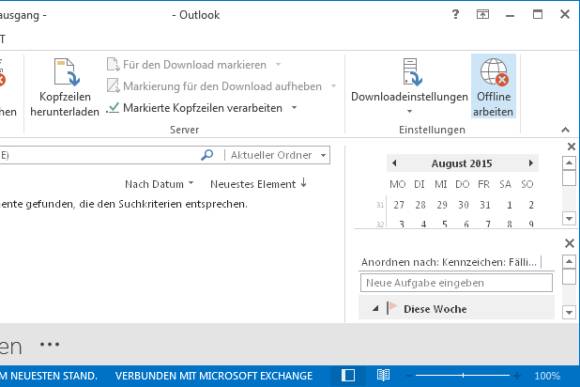Open Outlook help question mark icon
Viewport: 580px width, 387px height.
(455, 15)
